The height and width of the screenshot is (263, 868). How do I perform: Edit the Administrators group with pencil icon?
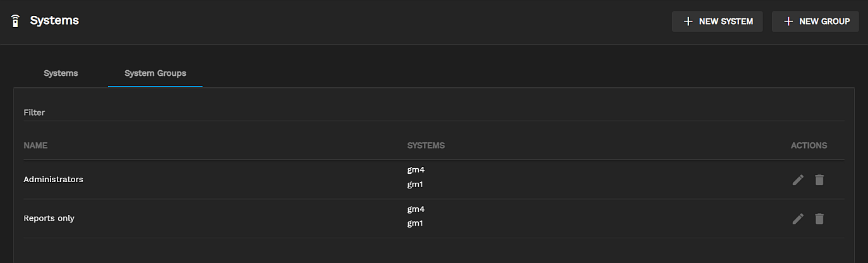pos(798,180)
